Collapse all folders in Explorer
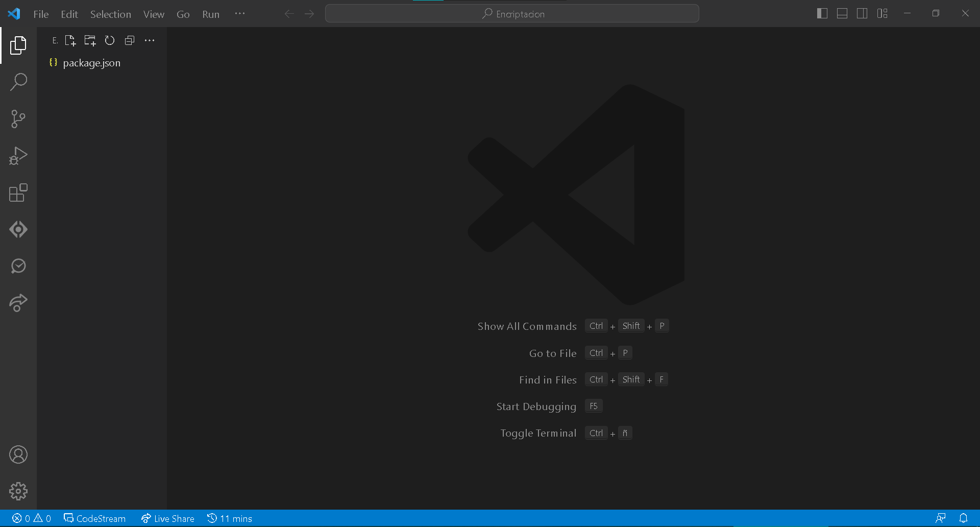This screenshot has height=527, width=980. 130,41
